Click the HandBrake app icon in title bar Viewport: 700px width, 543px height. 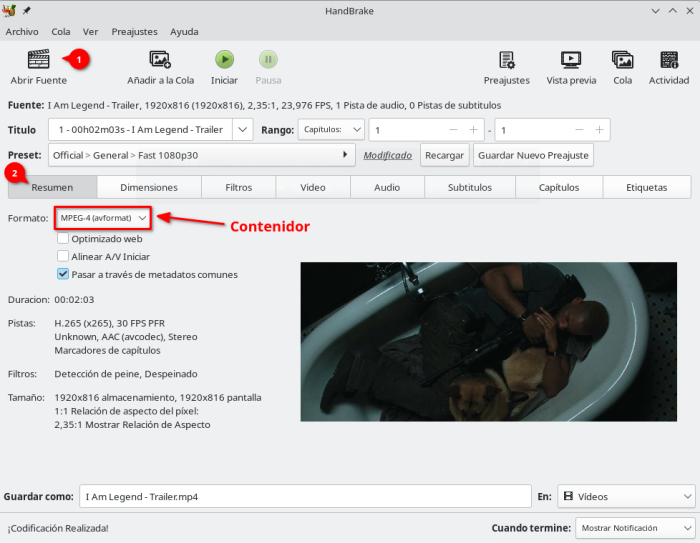coord(9,10)
